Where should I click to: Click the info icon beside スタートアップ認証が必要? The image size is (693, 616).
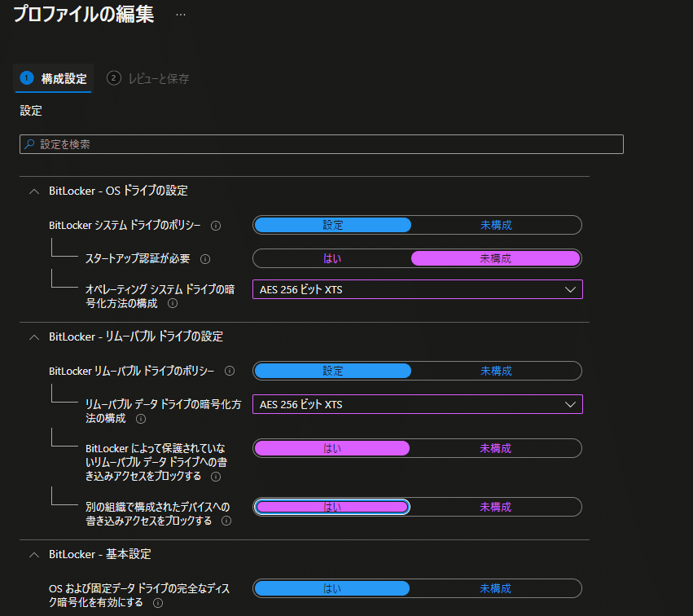[205, 258]
